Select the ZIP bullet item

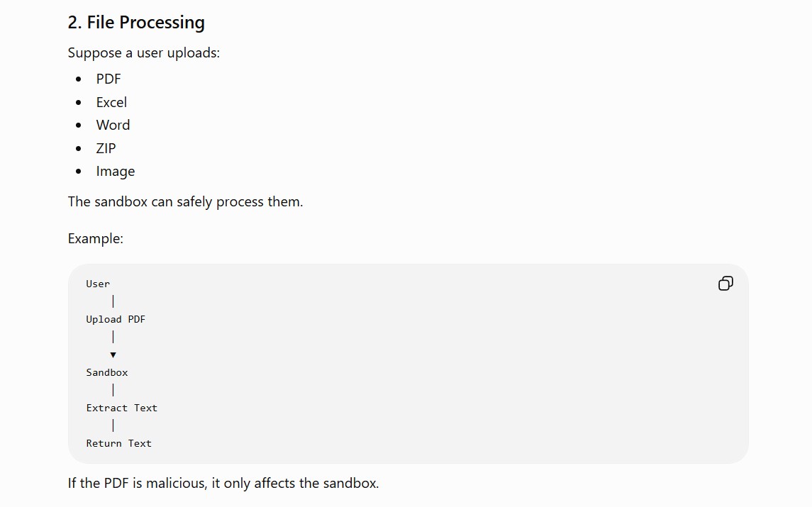pyautogui.click(x=106, y=148)
